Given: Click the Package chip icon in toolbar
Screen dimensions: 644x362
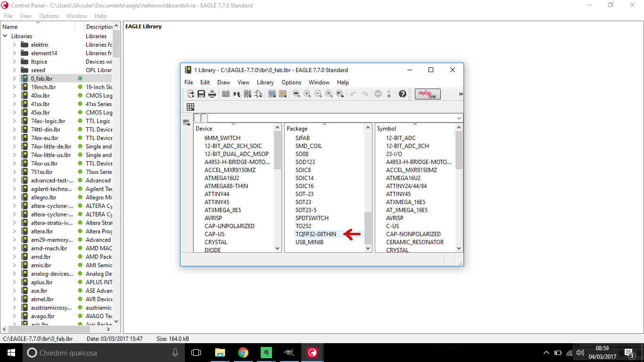Looking at the screenshot, I should point(248,94).
